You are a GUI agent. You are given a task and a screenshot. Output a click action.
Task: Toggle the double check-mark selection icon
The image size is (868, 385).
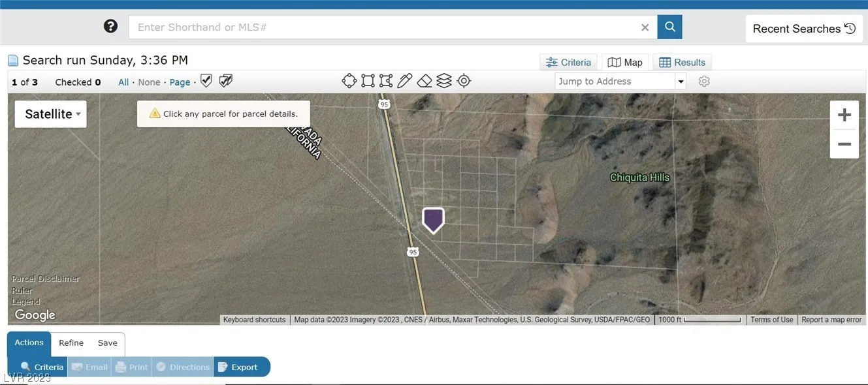[x=225, y=81]
